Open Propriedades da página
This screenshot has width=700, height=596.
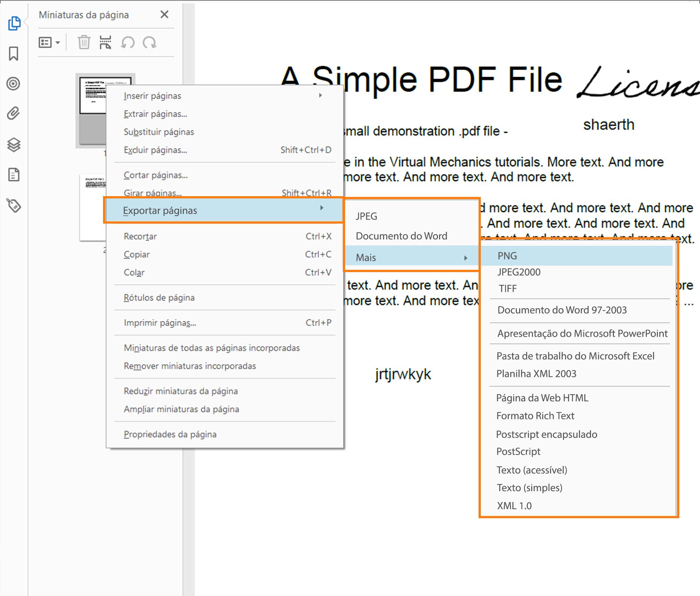[225, 434]
